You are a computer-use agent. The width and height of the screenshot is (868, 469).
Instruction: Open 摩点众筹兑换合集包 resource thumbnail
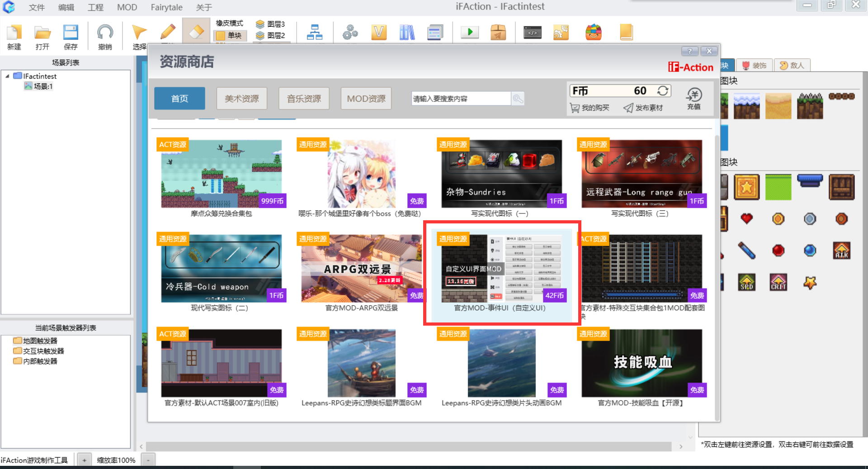pos(221,174)
